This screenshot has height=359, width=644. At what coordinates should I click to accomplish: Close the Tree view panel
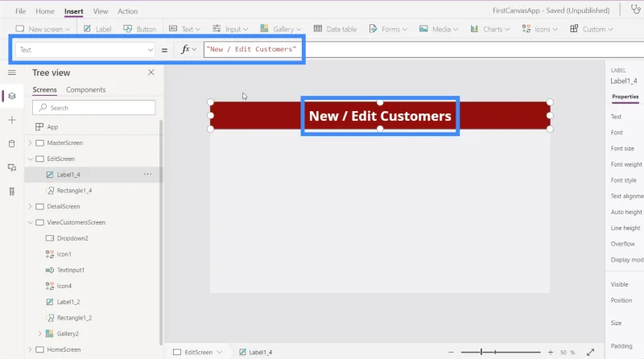coord(151,72)
